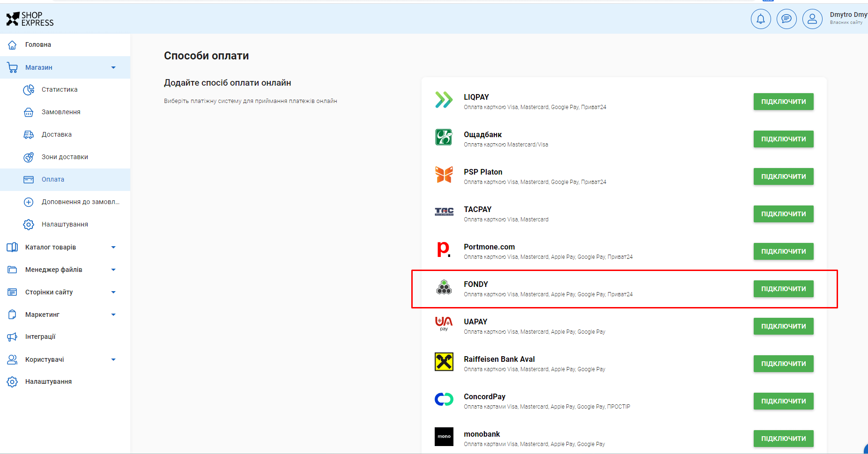This screenshot has width=868, height=454.
Task: Open Зони доставки in the sidebar
Action: pos(65,157)
